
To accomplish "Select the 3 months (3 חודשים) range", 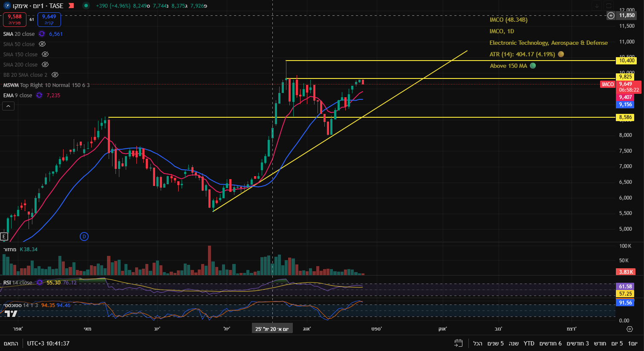I will coord(578,343).
